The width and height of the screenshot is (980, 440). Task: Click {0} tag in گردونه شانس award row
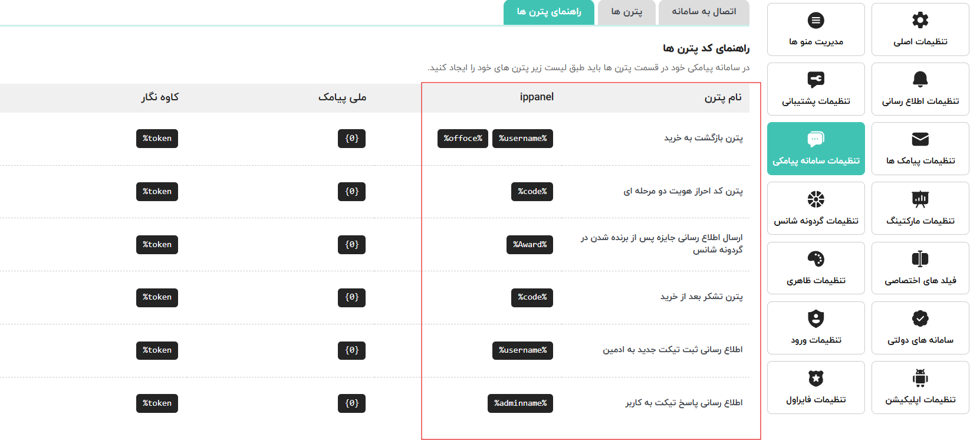pos(351,245)
